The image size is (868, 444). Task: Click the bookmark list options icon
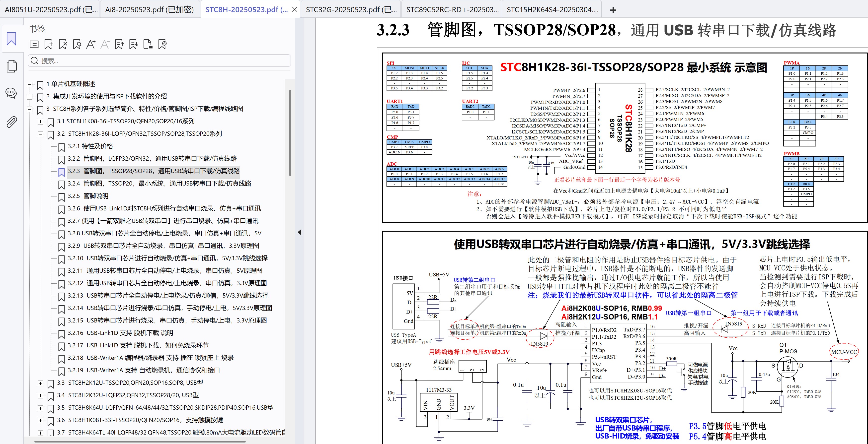point(34,44)
